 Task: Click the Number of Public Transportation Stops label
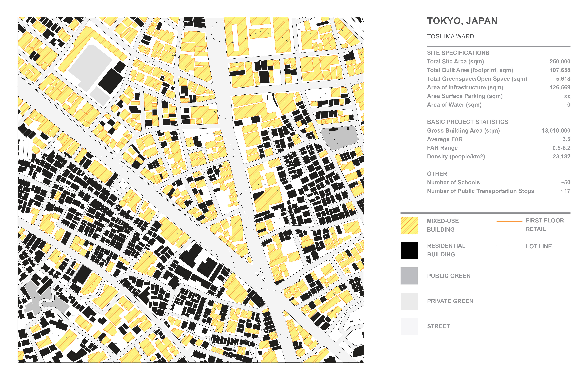coord(480,191)
